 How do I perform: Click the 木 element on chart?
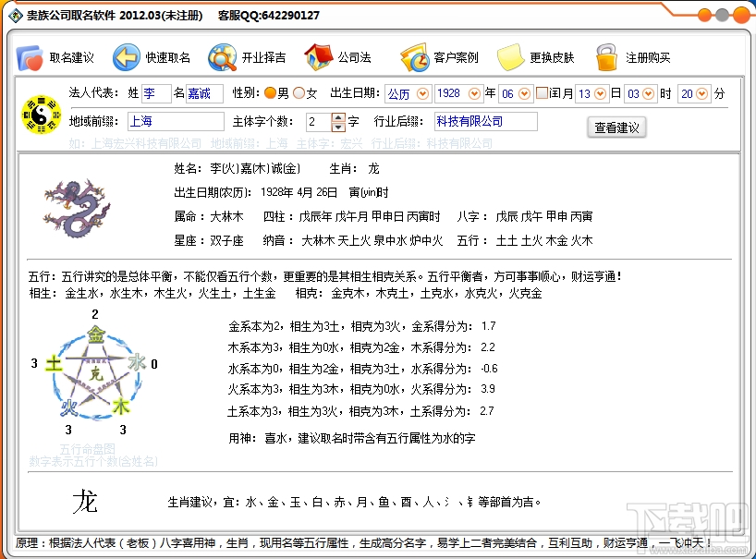(x=120, y=407)
